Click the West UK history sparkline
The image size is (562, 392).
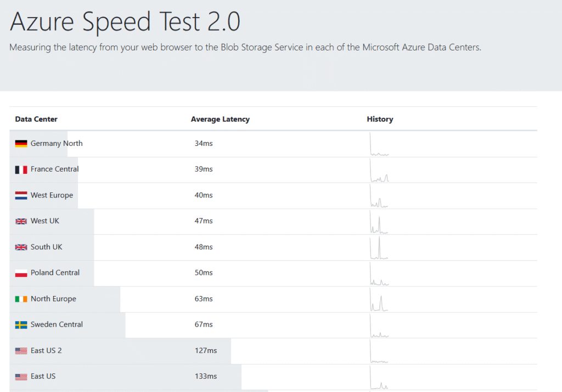click(x=379, y=221)
